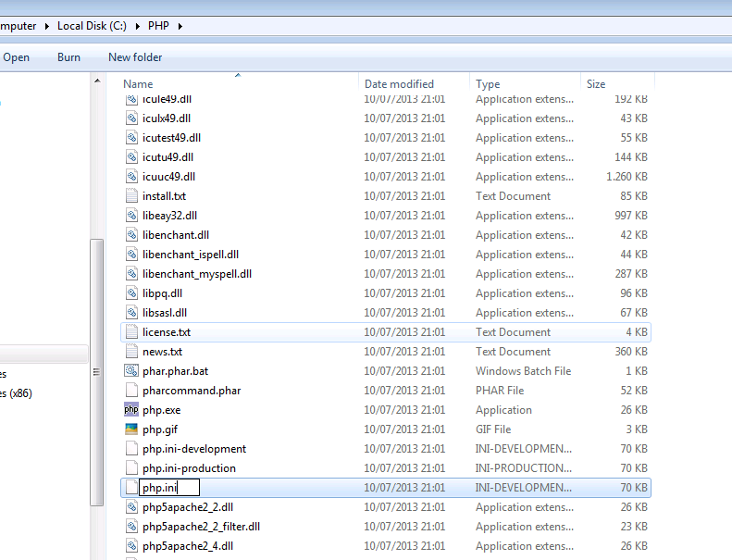The image size is (732, 560).
Task: Select the php5apache2_4.dll file name
Action: (188, 546)
